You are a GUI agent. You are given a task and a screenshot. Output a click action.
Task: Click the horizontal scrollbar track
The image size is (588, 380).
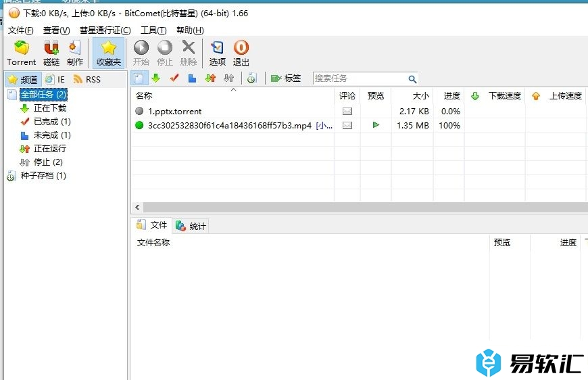pyautogui.click(x=366, y=208)
